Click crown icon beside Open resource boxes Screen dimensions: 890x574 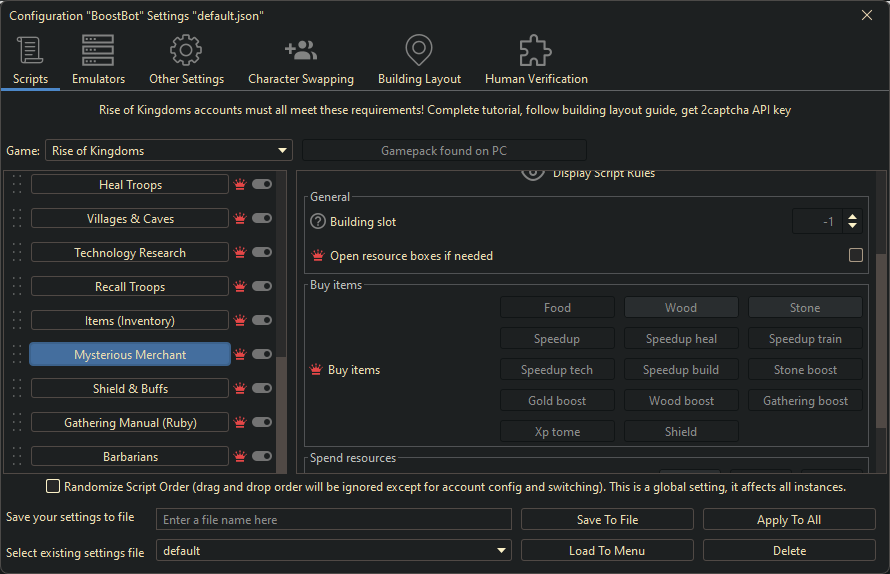(318, 255)
